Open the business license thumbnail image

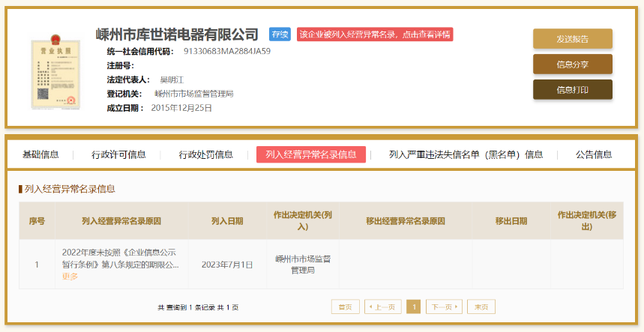pyautogui.click(x=55, y=72)
